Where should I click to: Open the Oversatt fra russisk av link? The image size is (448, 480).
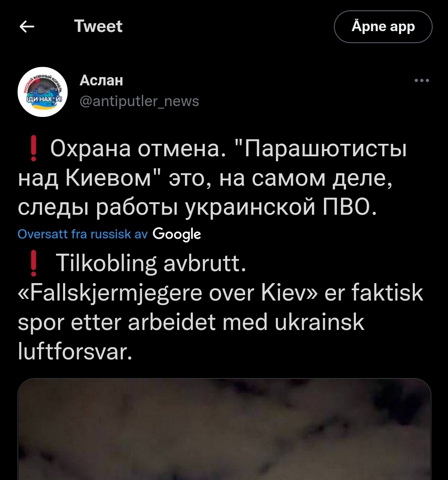coord(83,234)
